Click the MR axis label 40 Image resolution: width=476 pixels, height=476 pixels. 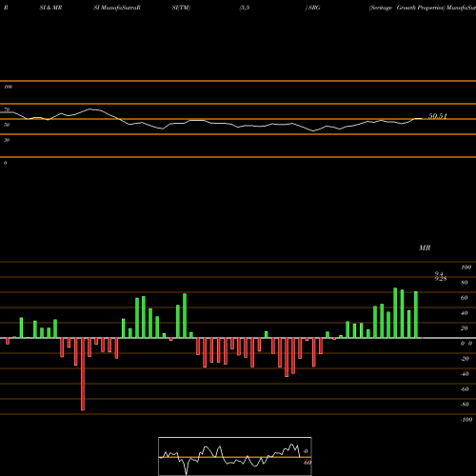[x=464, y=313]
